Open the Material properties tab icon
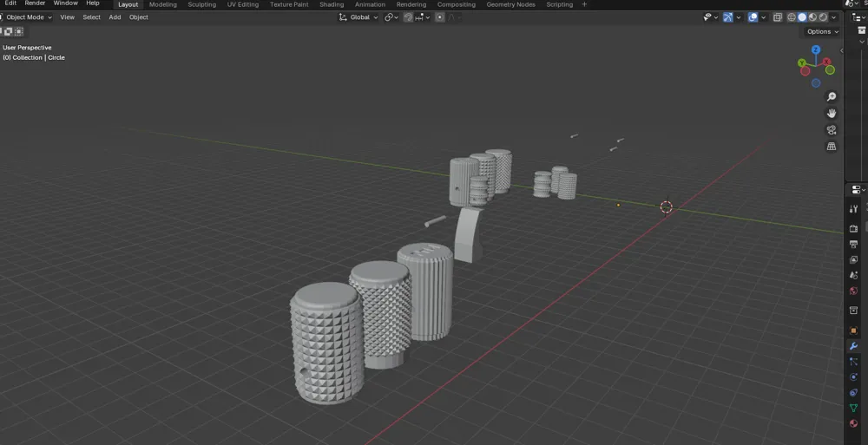This screenshot has width=868, height=445. [854, 423]
